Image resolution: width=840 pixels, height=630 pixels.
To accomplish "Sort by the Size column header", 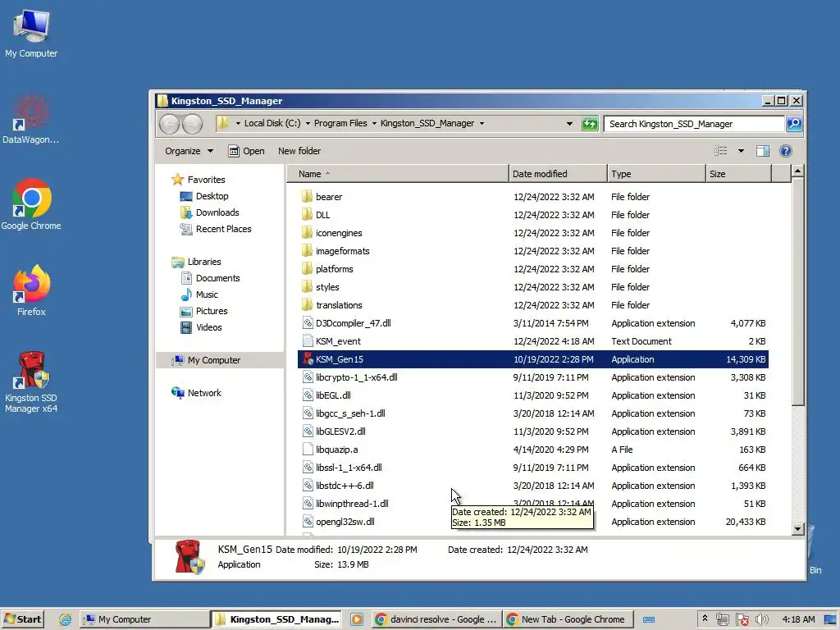I will [738, 174].
